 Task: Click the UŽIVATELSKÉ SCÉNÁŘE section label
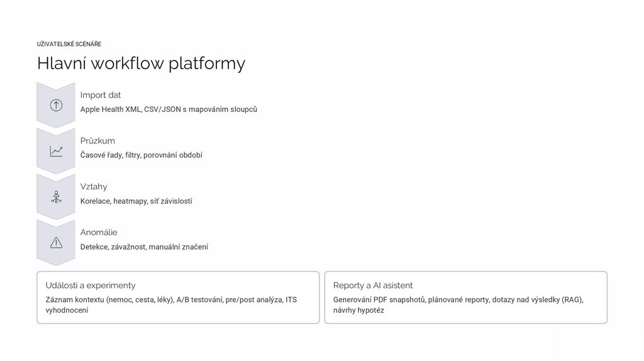click(x=69, y=44)
